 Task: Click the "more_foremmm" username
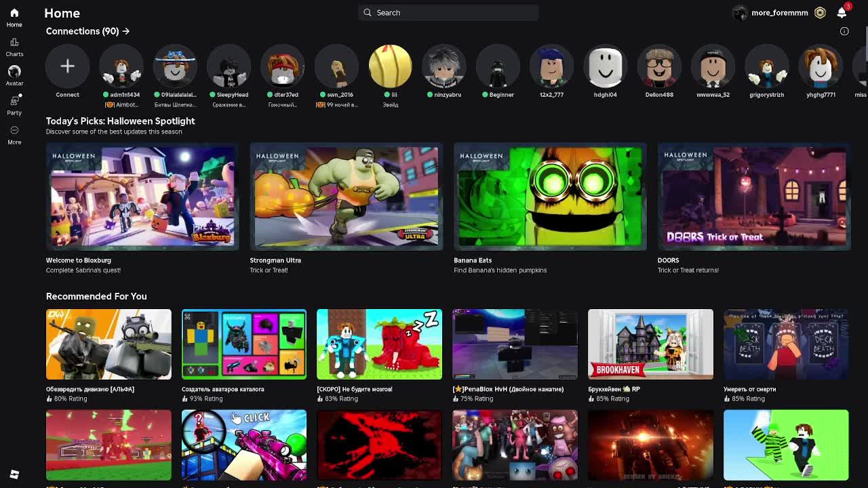780,13
